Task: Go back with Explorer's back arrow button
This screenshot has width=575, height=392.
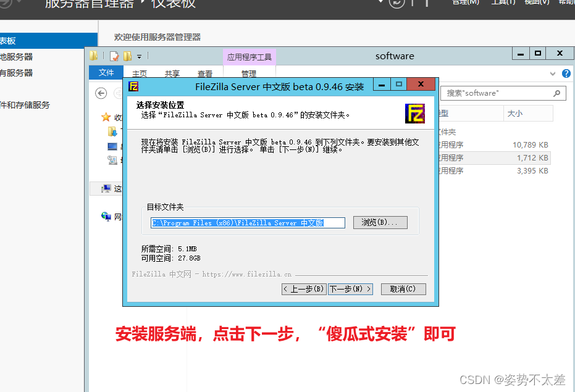Action: click(x=101, y=93)
